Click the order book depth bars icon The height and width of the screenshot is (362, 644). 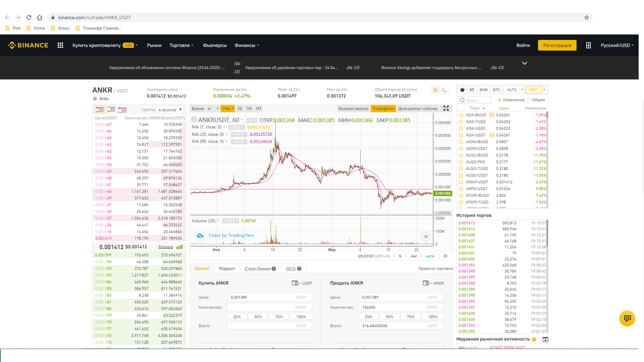coord(180,247)
